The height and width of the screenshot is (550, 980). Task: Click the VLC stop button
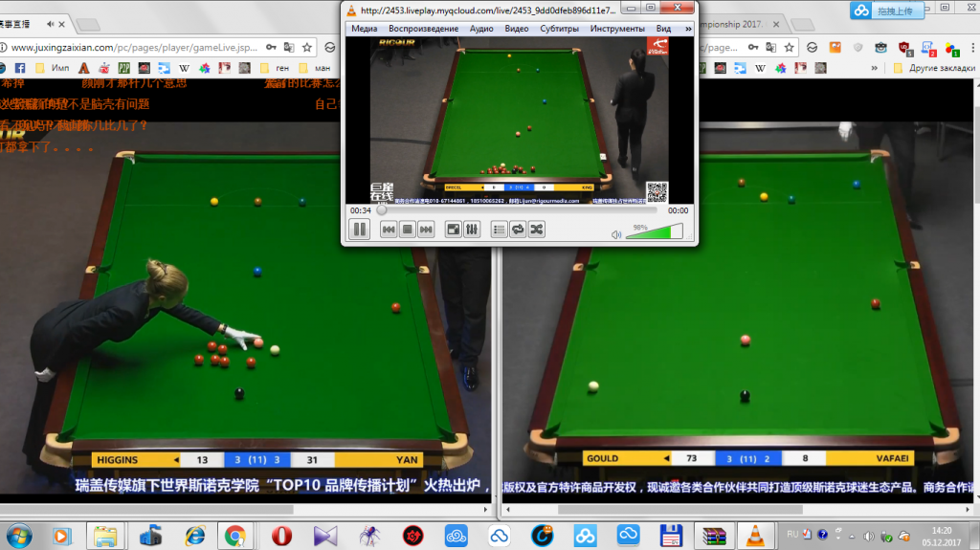pos(407,230)
